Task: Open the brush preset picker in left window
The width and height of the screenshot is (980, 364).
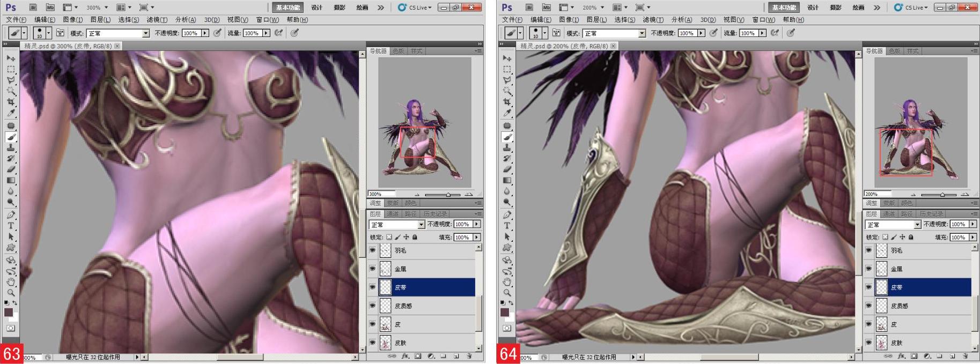Action: tap(48, 33)
